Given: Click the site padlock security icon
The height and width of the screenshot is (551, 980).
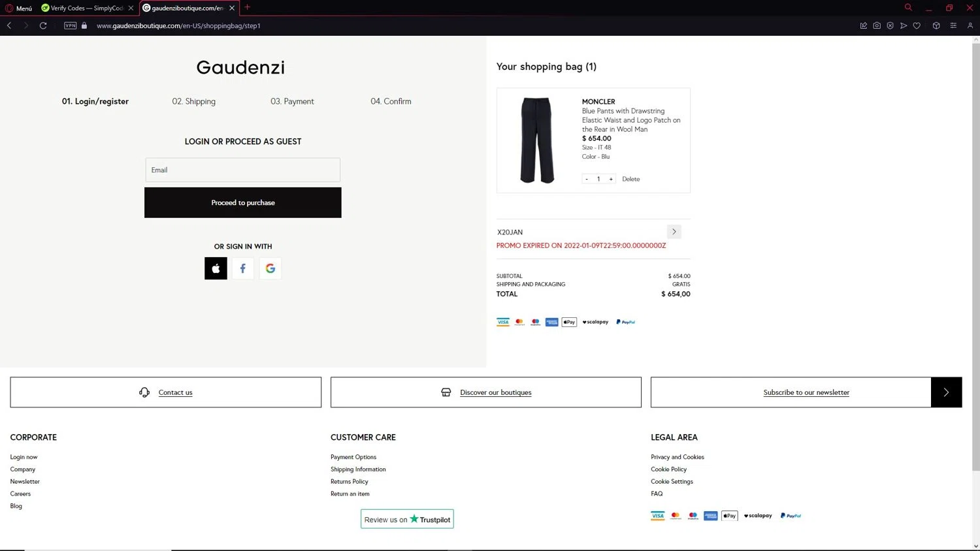Looking at the screenshot, I should pyautogui.click(x=84, y=25).
